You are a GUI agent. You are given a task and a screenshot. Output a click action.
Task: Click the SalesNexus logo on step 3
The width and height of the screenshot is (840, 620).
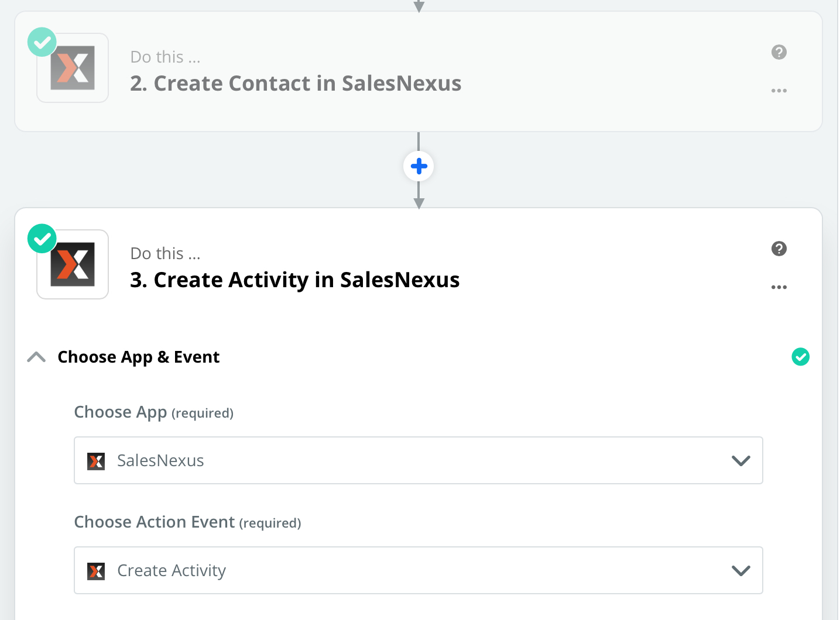(x=73, y=264)
